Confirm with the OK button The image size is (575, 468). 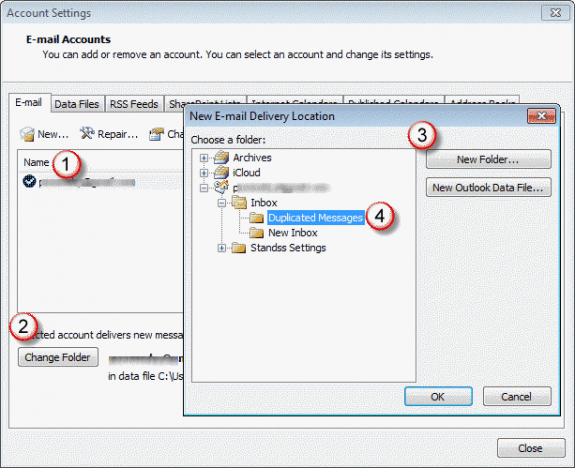coord(438,396)
